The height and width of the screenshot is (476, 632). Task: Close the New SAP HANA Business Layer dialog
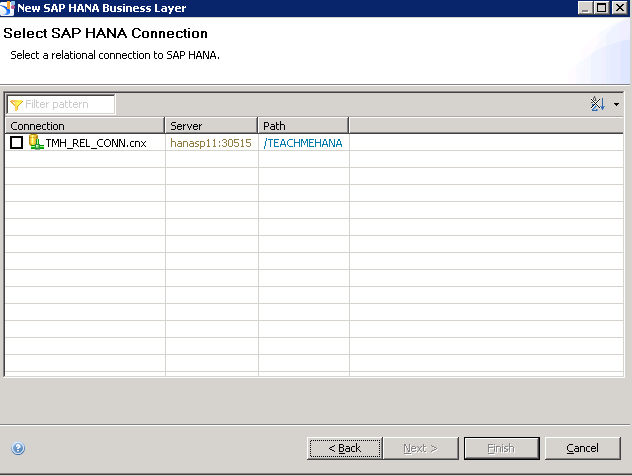[x=620, y=8]
